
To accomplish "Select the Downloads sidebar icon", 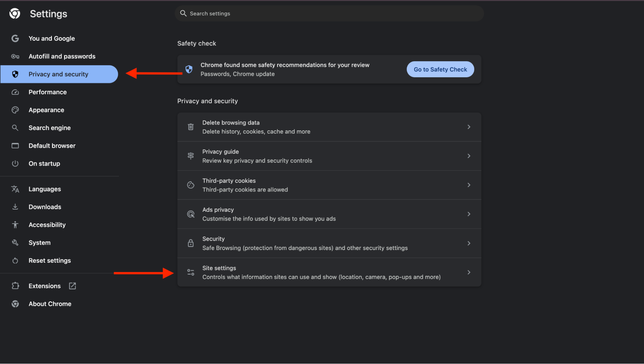I will 15,207.
